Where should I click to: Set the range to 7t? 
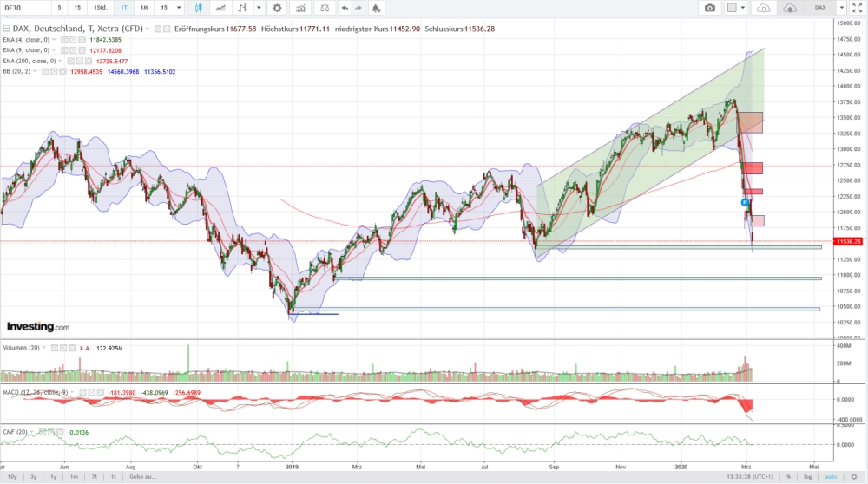94,476
